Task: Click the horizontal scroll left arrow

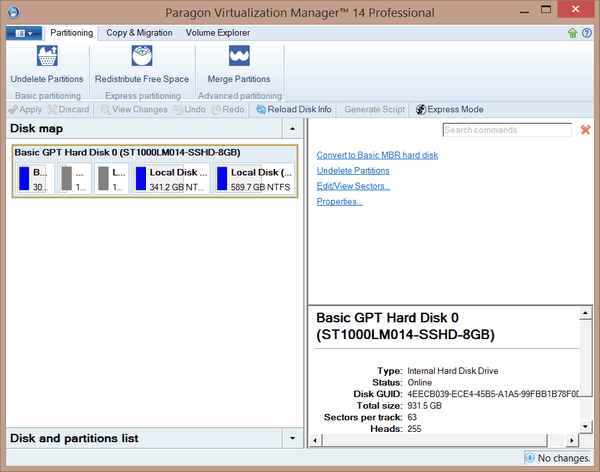Action: tap(315, 441)
